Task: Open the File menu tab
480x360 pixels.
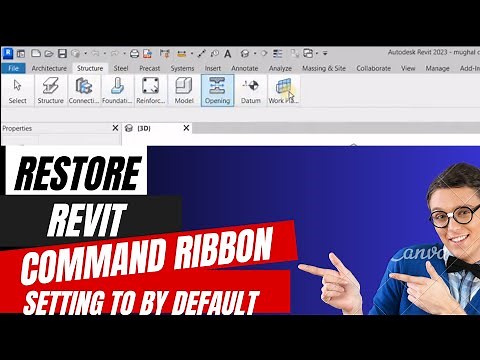Action: pyautogui.click(x=13, y=68)
